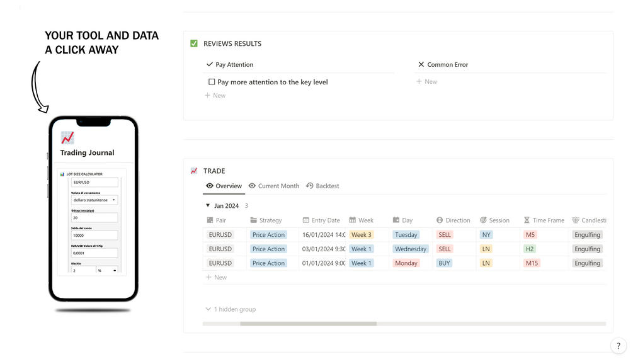Click the help question mark button
633x364 pixels.
point(619,346)
